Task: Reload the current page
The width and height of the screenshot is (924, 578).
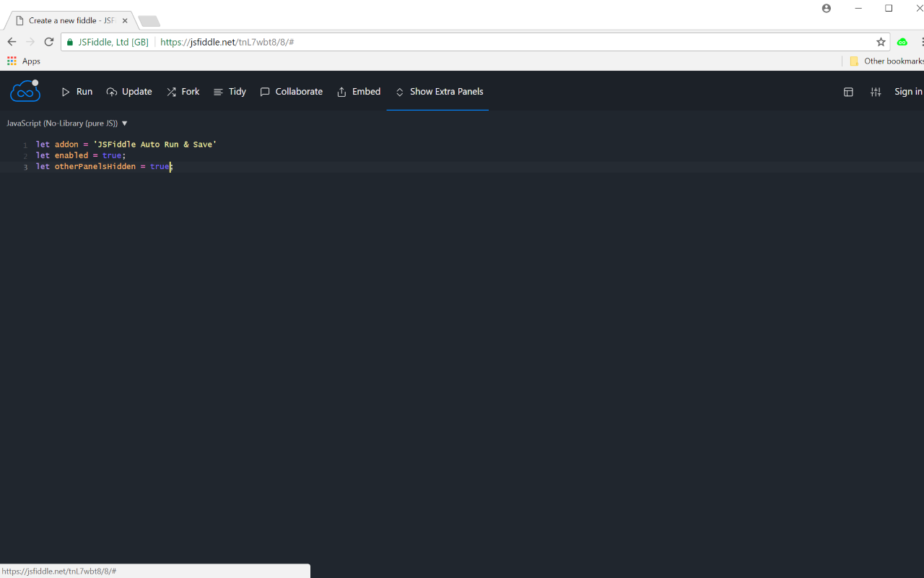Action: [49, 42]
